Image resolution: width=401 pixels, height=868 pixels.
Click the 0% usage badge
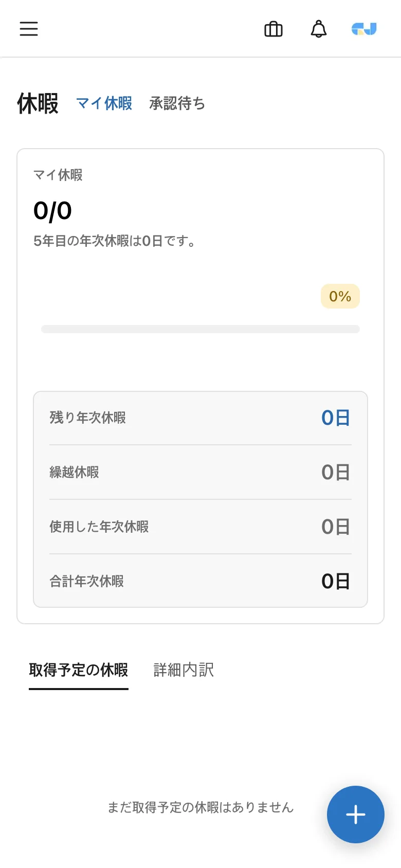340,296
